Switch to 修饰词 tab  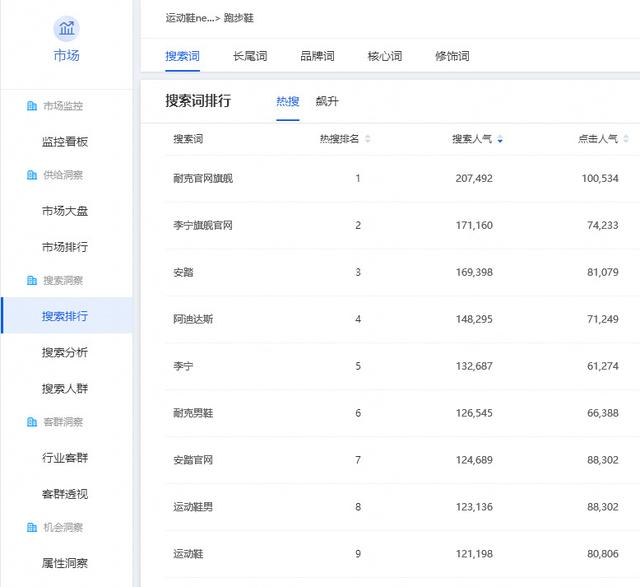pyautogui.click(x=452, y=56)
